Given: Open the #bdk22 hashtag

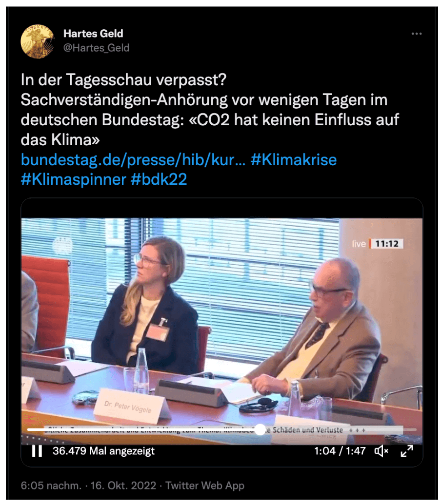Looking at the screenshot, I should click(x=159, y=179).
